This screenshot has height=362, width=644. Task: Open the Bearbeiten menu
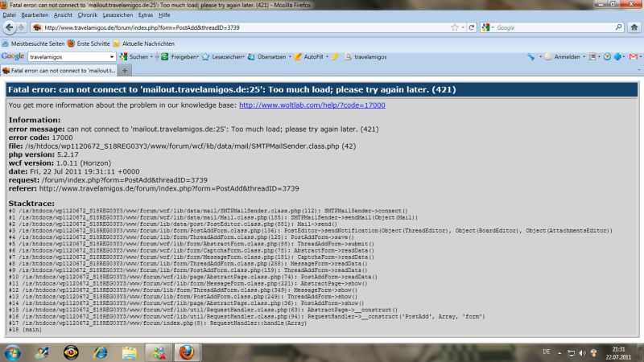[35, 14]
